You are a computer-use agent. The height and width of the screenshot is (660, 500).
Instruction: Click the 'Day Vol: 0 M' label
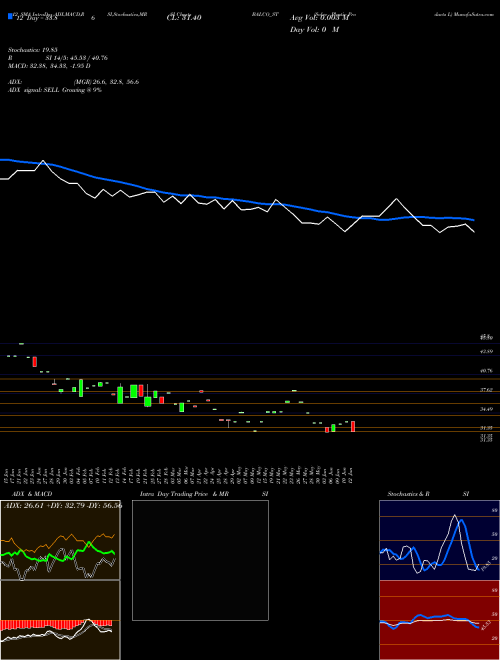[314, 30]
